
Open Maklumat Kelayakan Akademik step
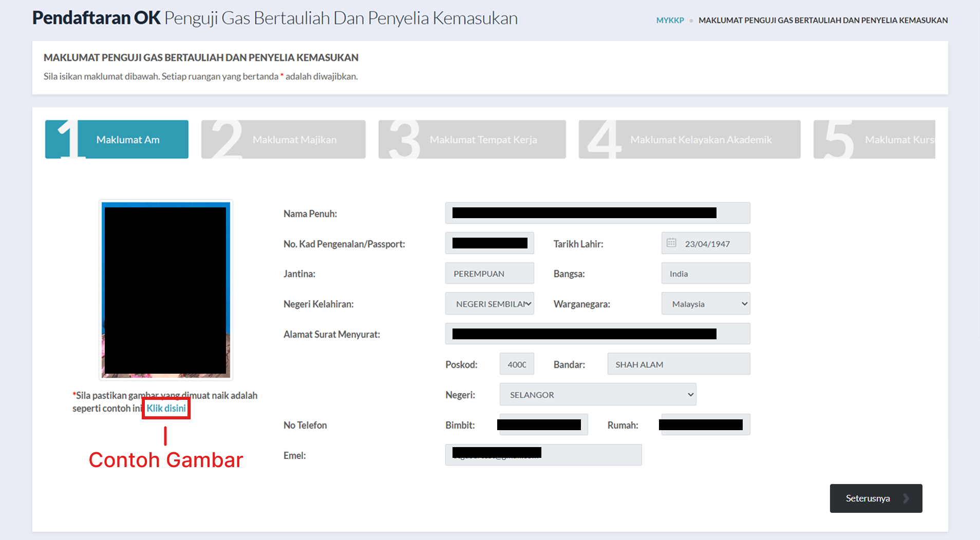(x=689, y=140)
